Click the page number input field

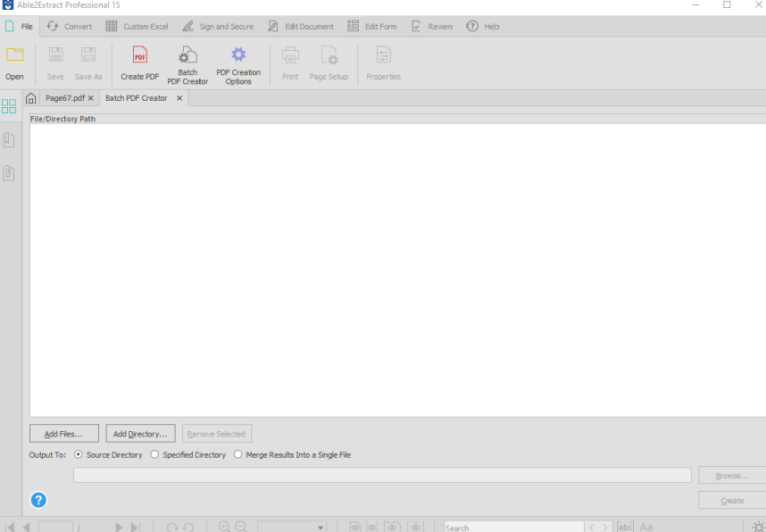(x=55, y=528)
